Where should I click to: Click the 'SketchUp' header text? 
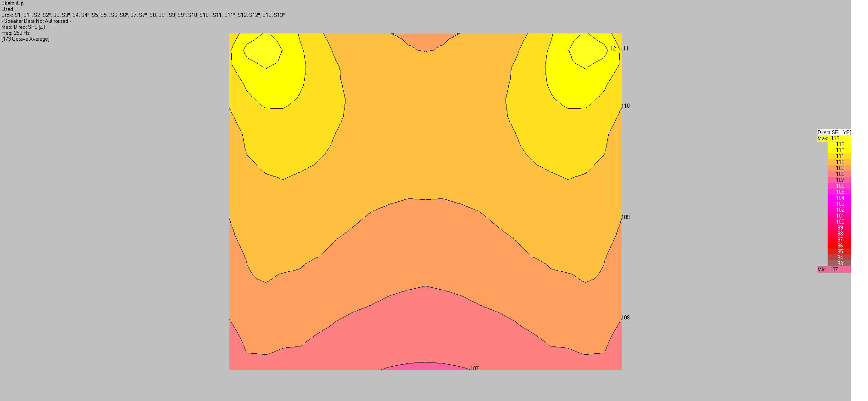coord(12,3)
